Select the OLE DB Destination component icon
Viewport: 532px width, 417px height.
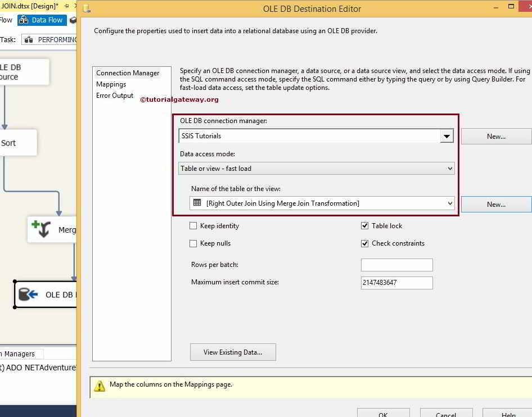(28, 294)
